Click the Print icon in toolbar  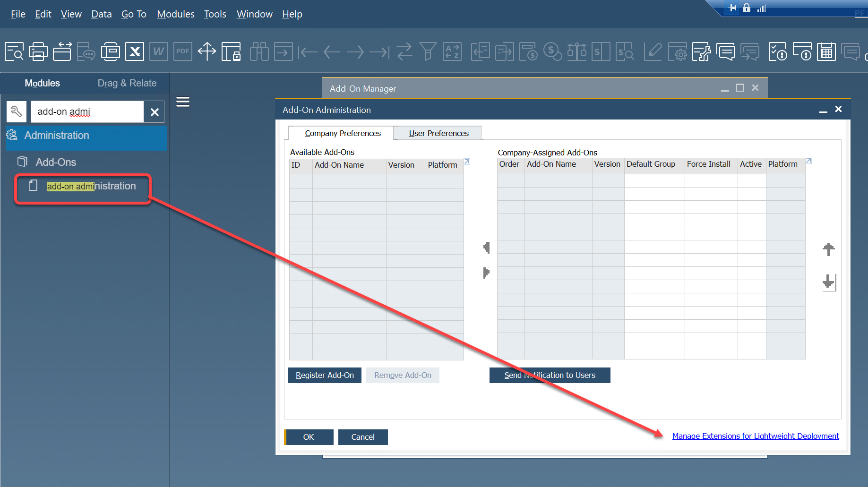click(38, 51)
